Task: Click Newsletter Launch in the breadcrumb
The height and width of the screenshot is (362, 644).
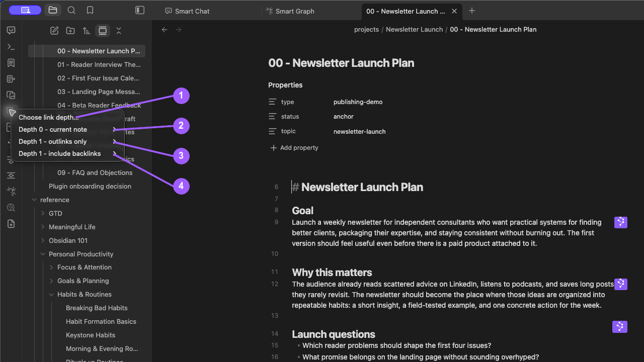Action: coord(414,30)
